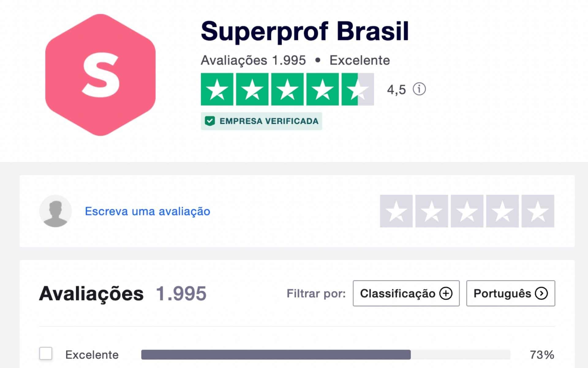Enable the Excelente rating filter checkbox

point(46,354)
